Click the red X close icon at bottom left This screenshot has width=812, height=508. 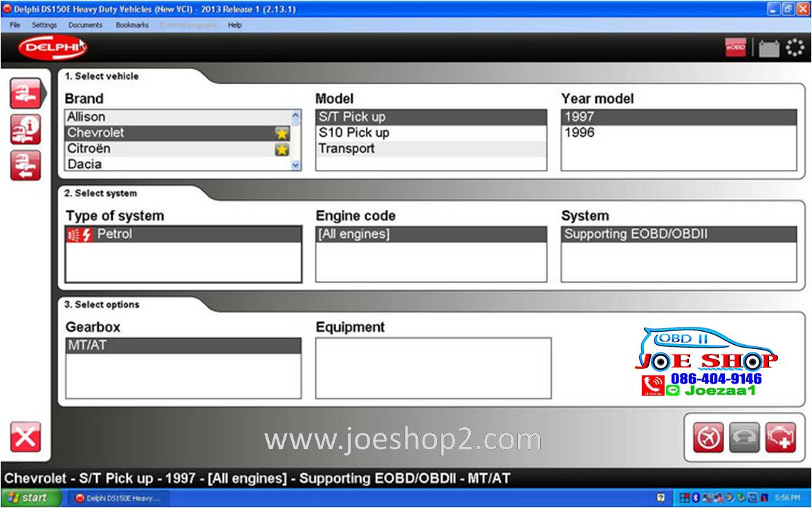(x=25, y=437)
